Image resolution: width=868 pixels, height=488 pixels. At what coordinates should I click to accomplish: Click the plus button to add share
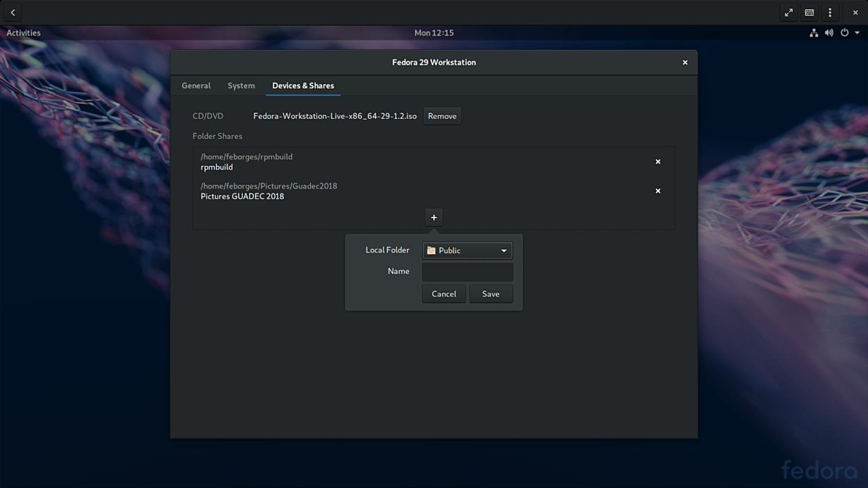coord(433,218)
